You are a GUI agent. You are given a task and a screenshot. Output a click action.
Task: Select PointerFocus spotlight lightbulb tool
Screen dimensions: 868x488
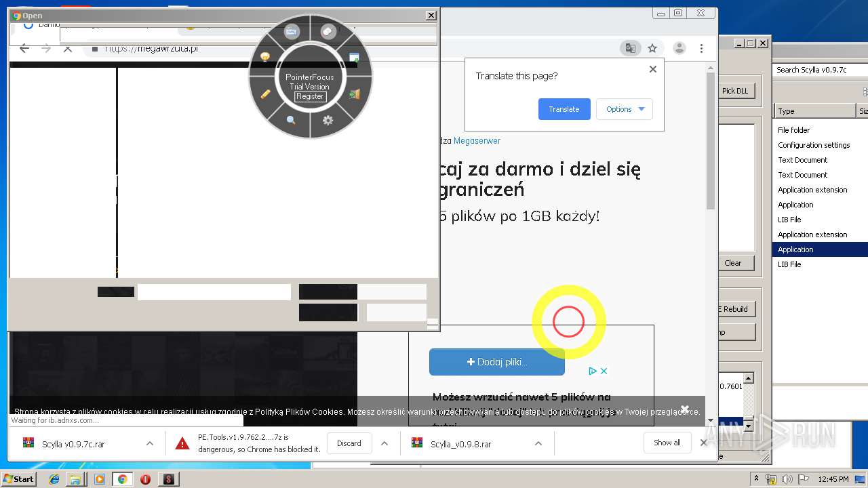tap(266, 57)
